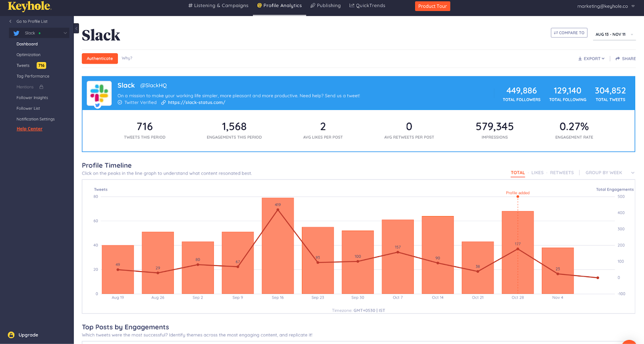Show Likes only in timeline

click(x=537, y=173)
